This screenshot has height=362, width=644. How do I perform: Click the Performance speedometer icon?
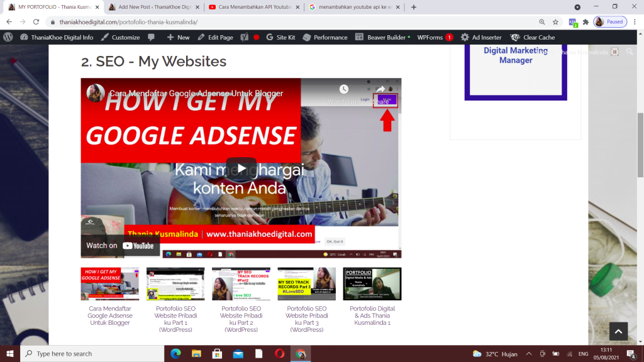click(x=306, y=37)
